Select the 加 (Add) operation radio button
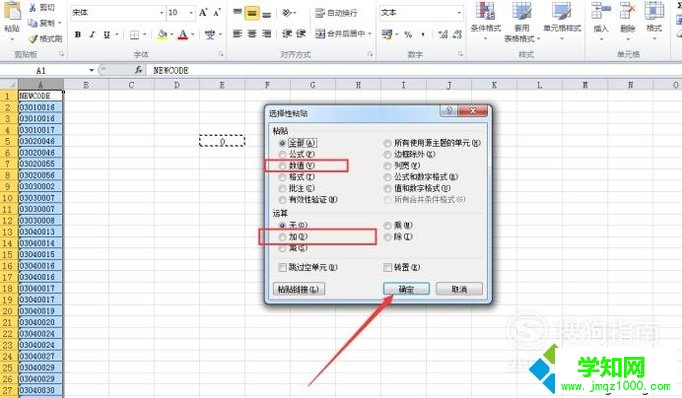The height and width of the screenshot is (398, 682). [x=282, y=237]
